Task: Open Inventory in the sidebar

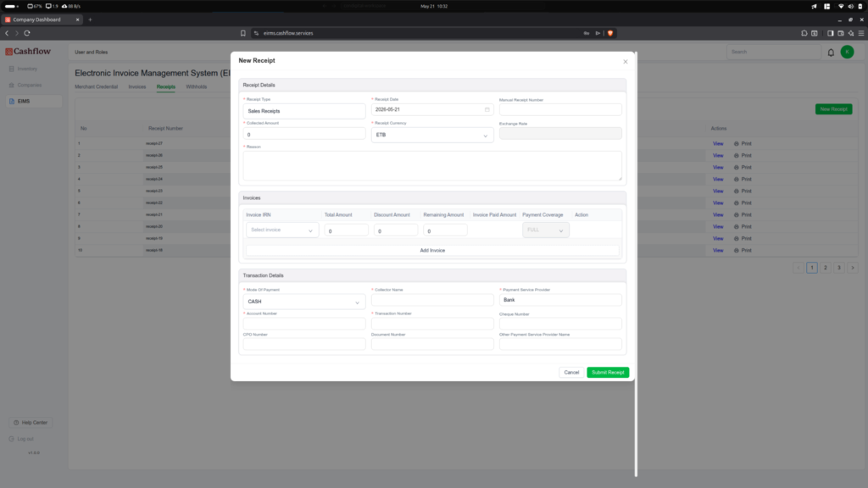Action: point(27,69)
